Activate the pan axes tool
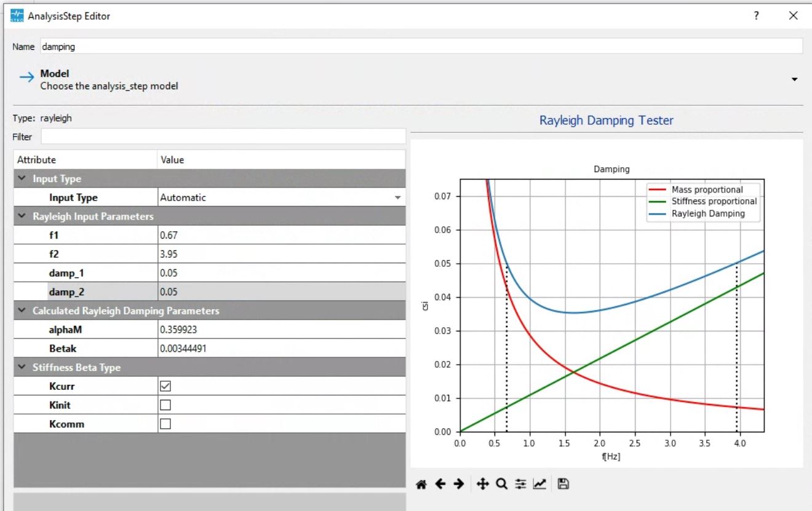Viewport: 812px width, 511px height. pos(483,485)
